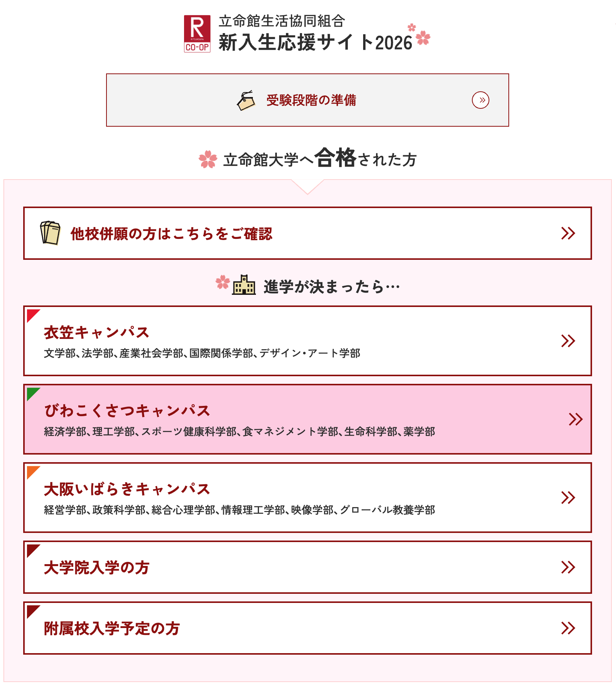
Task: Click the 附属校入学予定の方 chevron arrow
Action: point(568,628)
